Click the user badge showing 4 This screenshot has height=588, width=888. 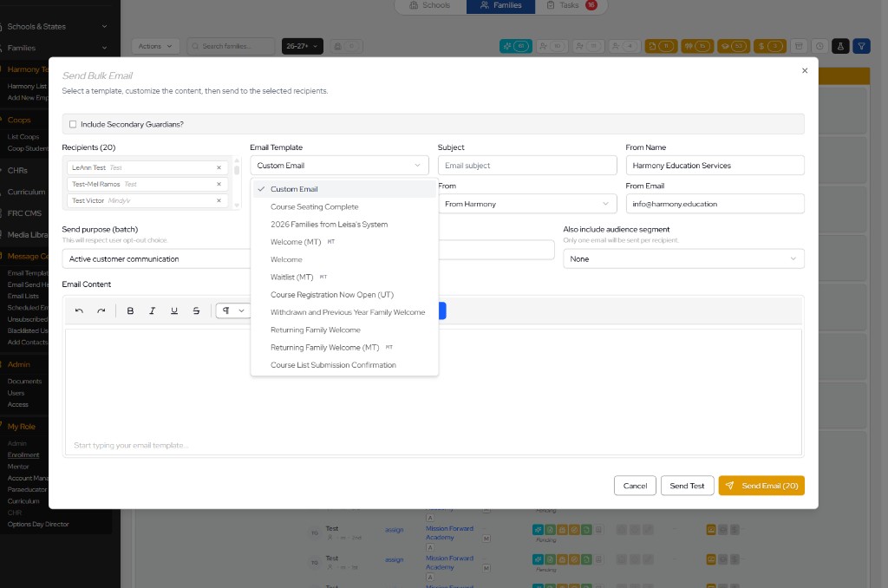coord(624,47)
